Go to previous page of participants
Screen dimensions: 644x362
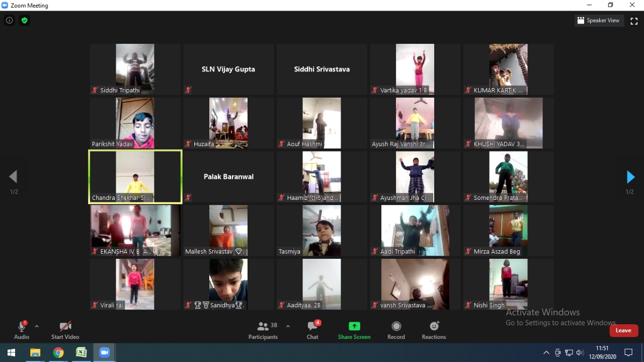coord(13,177)
